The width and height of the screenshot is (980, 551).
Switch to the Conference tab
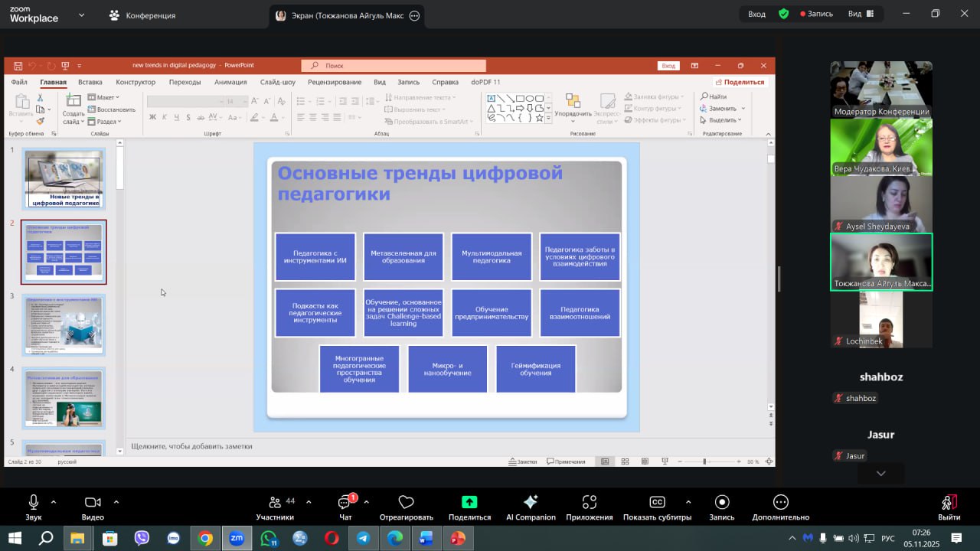point(142,15)
